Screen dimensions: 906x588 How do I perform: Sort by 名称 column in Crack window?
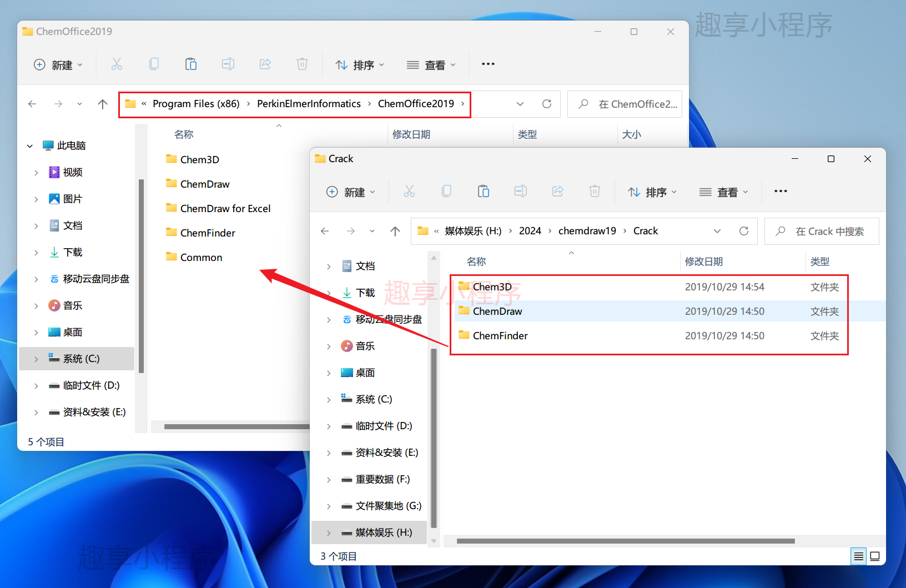point(476,262)
